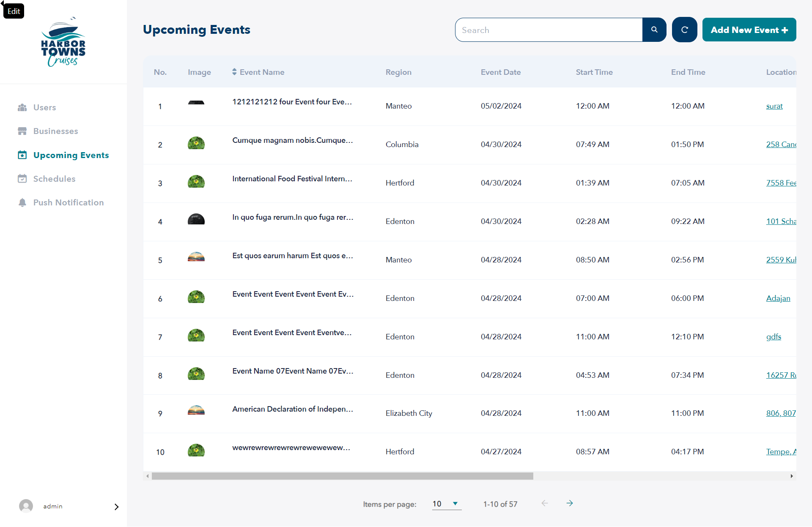Open the surat location link

(x=774, y=106)
